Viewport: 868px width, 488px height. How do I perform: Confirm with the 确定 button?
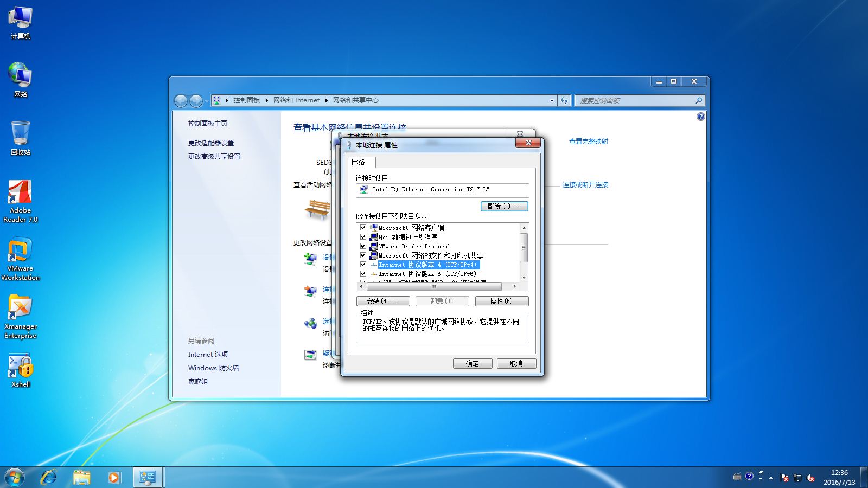click(473, 363)
